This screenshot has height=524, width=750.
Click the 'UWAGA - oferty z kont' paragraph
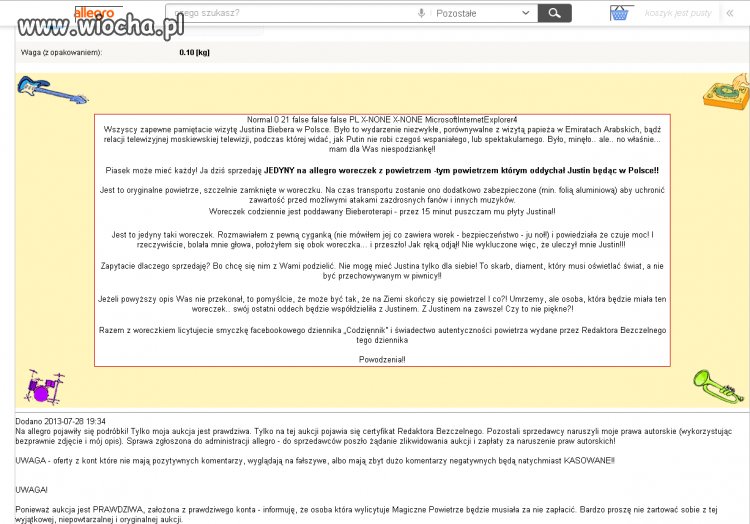point(315,461)
